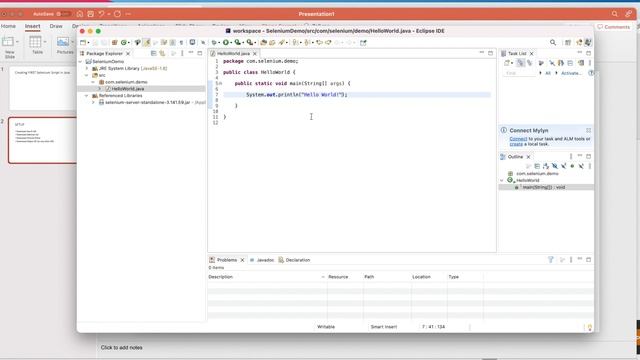The image size is (640, 360).
Task: Select the selenium-server-standalone jar entry
Action: click(147, 102)
